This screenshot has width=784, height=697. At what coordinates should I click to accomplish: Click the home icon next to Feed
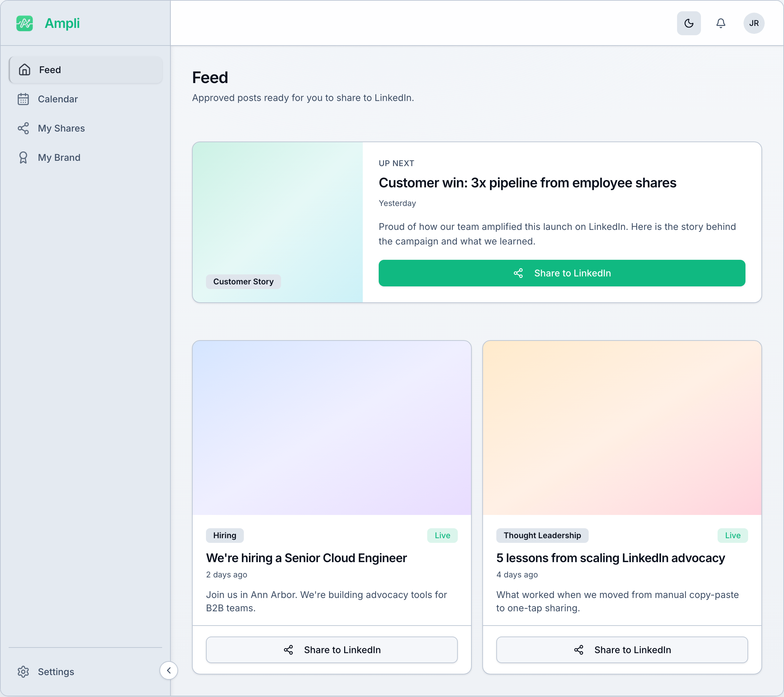(x=25, y=70)
